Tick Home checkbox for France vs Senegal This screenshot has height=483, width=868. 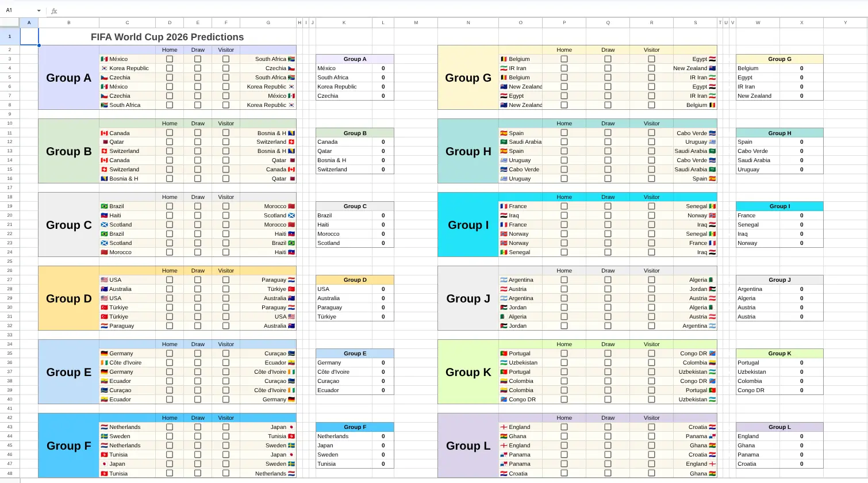pyautogui.click(x=564, y=206)
